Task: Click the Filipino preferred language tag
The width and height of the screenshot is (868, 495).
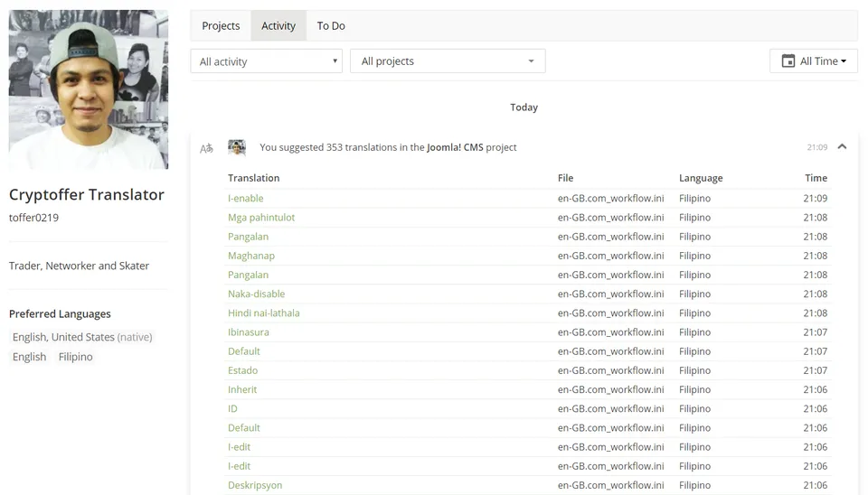Action: coord(76,357)
